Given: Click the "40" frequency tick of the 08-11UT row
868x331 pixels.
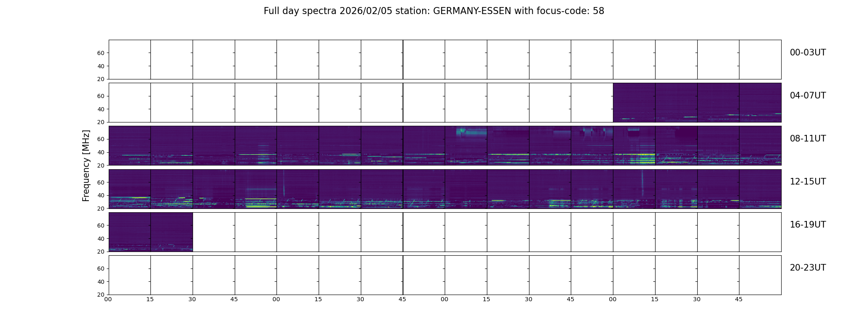Looking at the screenshot, I should (x=101, y=152).
